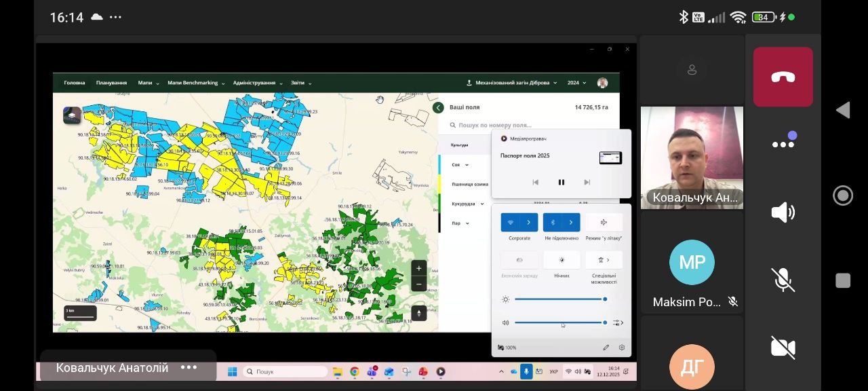
Task: Enable airplane mode toggle
Action: pyautogui.click(x=604, y=223)
